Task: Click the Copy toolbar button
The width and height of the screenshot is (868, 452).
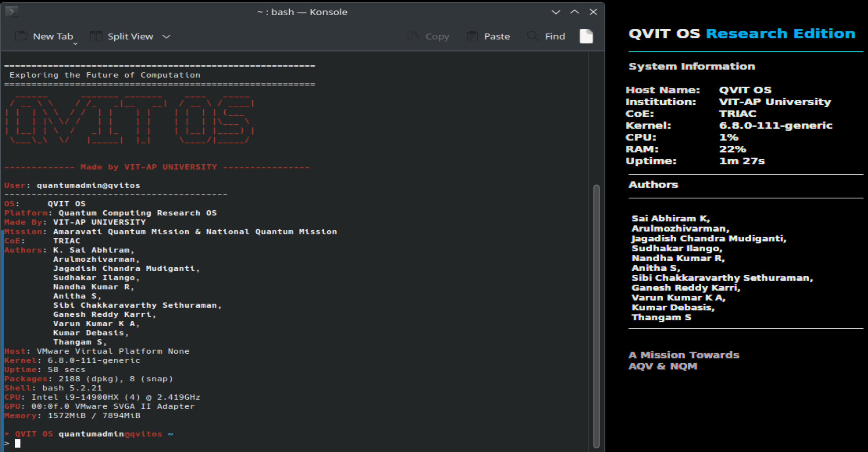Action: click(428, 36)
